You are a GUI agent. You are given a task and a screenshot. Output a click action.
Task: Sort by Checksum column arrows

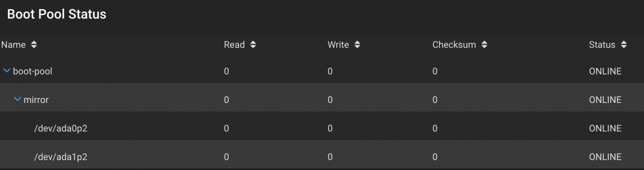[x=484, y=45]
